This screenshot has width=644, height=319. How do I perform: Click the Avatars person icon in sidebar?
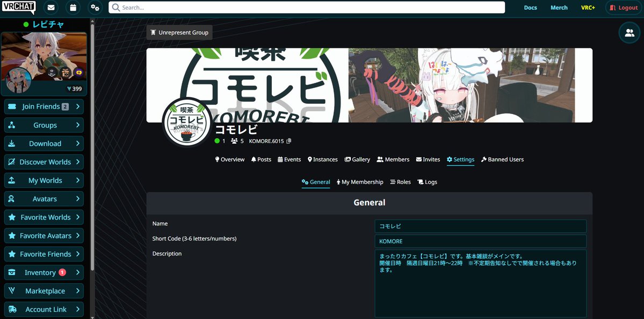11,199
